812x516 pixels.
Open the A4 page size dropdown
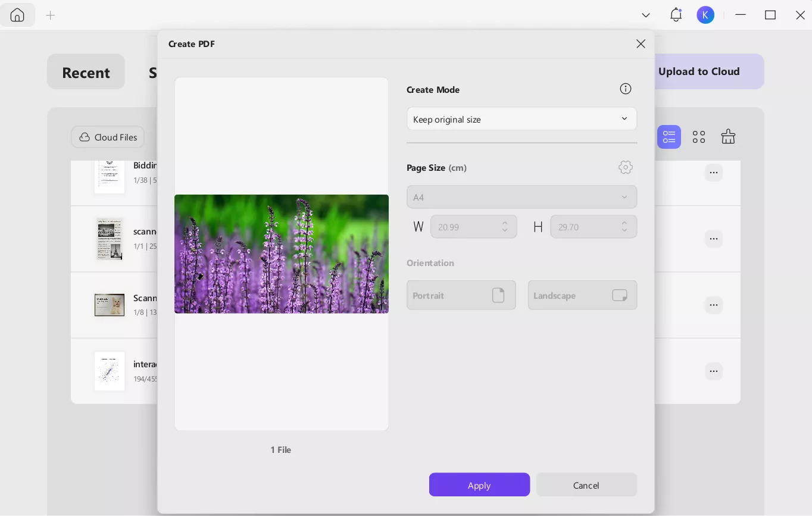521,197
